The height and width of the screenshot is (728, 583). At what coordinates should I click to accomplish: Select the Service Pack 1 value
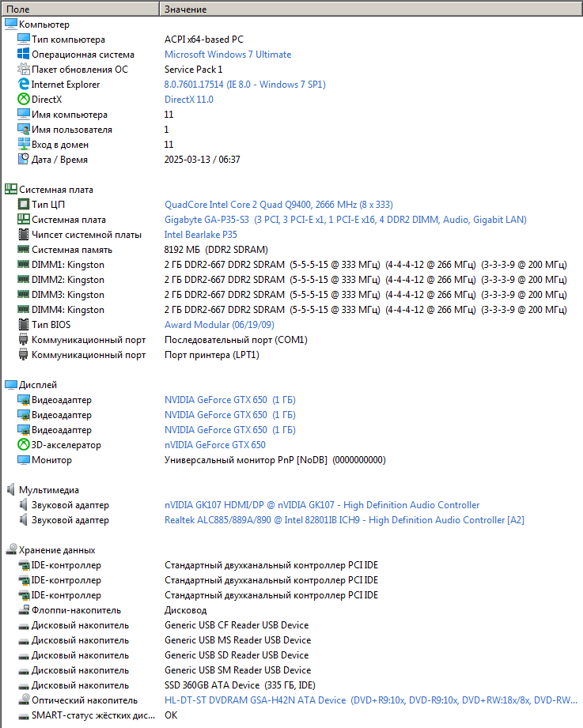pyautogui.click(x=193, y=70)
